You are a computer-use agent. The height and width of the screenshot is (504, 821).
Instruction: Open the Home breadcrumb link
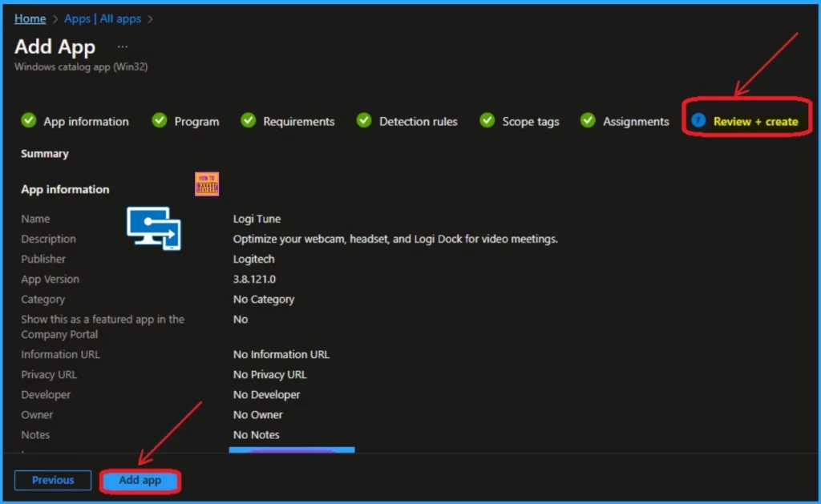30,19
